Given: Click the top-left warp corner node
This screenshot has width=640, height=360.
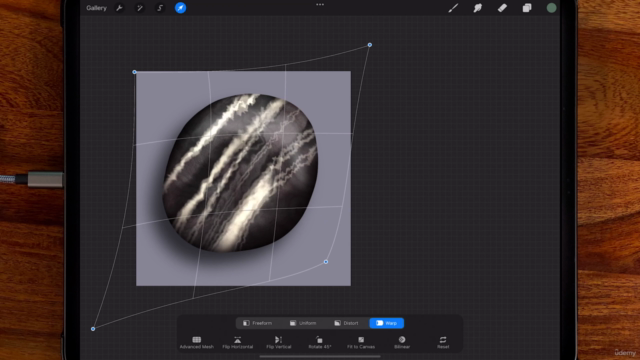Looking at the screenshot, I should click(x=135, y=72).
